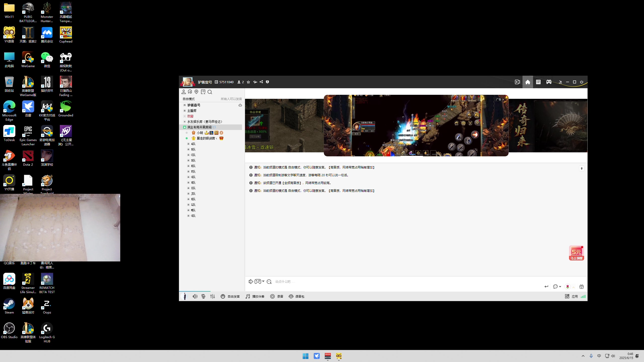Expand the small arrow beside the flower
Image resolution: width=644 pixels, height=362 pixels.
pyautogui.click(x=574, y=287)
